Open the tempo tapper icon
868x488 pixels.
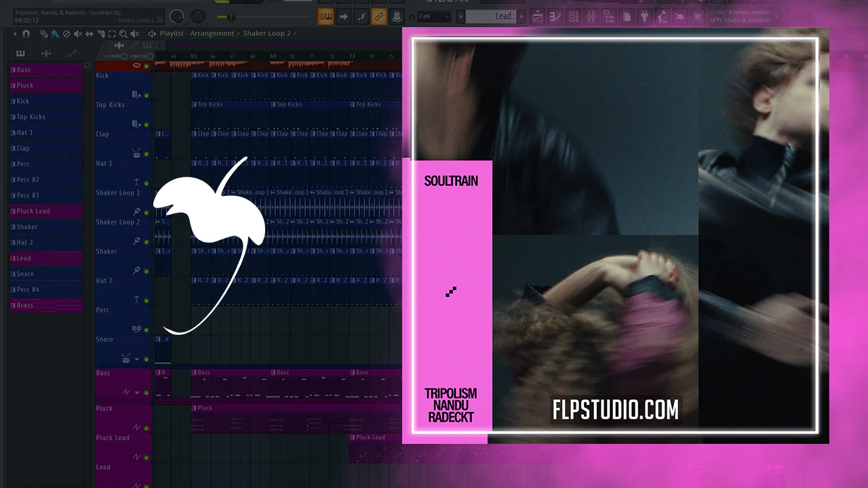point(661,16)
